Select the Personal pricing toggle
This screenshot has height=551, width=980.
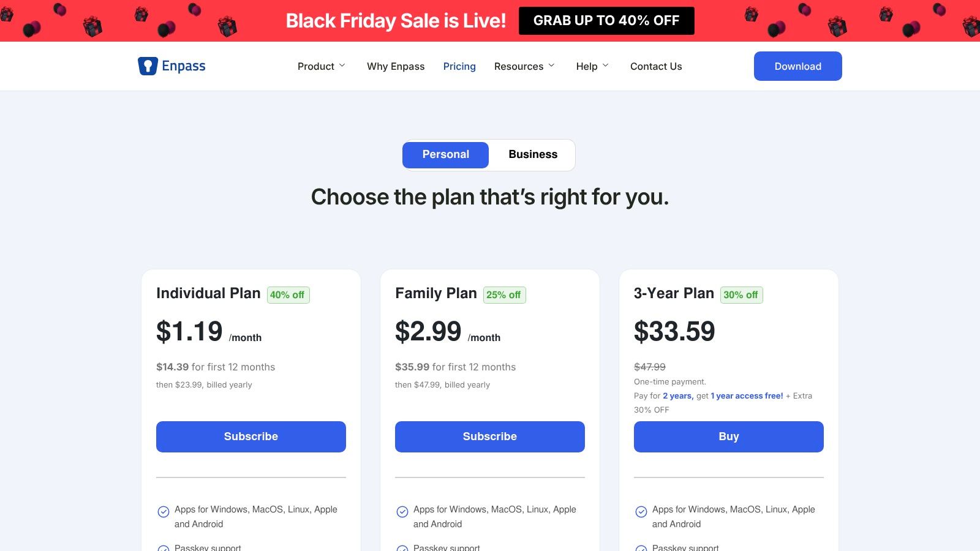point(445,155)
